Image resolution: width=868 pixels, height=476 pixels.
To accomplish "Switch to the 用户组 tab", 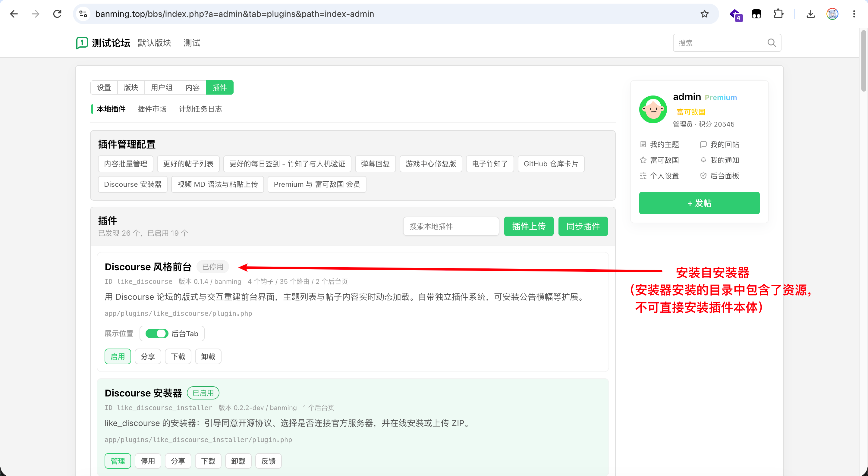I will tap(162, 88).
